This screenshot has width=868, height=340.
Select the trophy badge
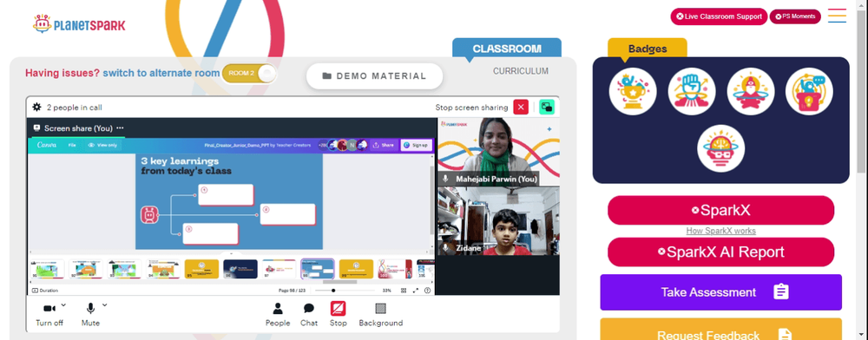633,92
